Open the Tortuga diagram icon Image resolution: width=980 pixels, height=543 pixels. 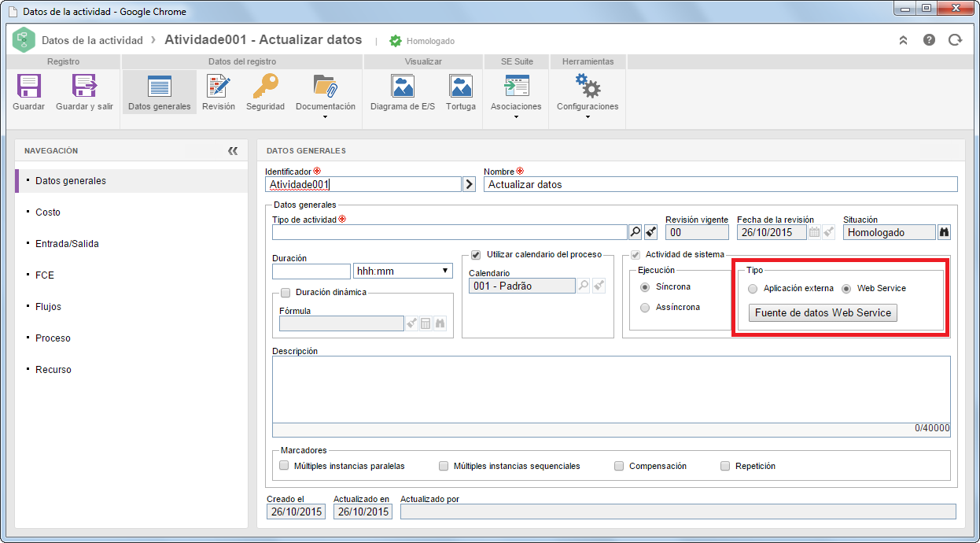(460, 87)
